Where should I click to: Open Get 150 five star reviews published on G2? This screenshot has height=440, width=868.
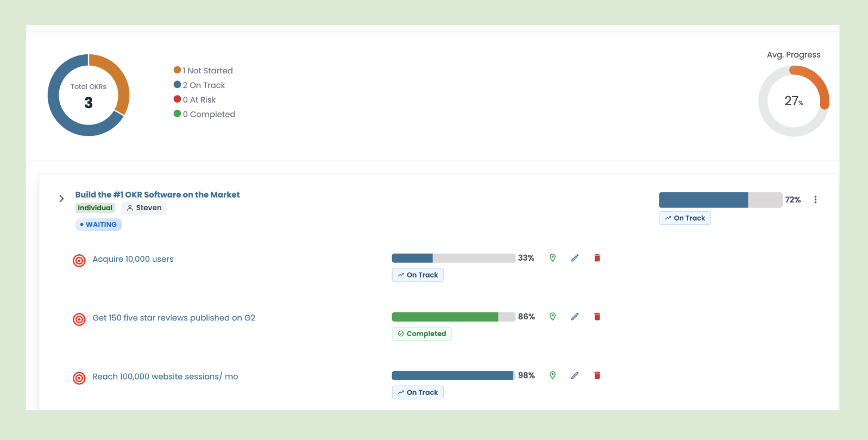(x=174, y=318)
